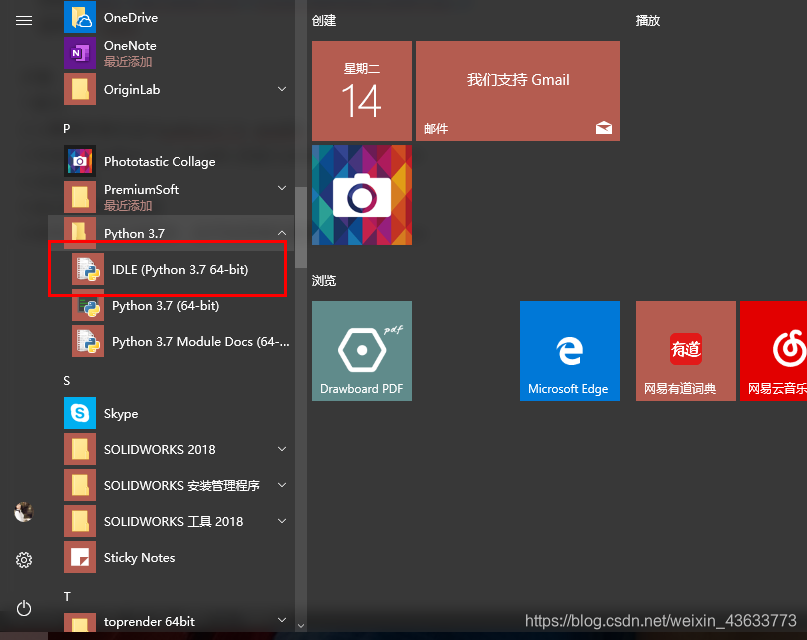
Task: Open Python 3.7 Module Docs icon
Action: [x=88, y=341]
